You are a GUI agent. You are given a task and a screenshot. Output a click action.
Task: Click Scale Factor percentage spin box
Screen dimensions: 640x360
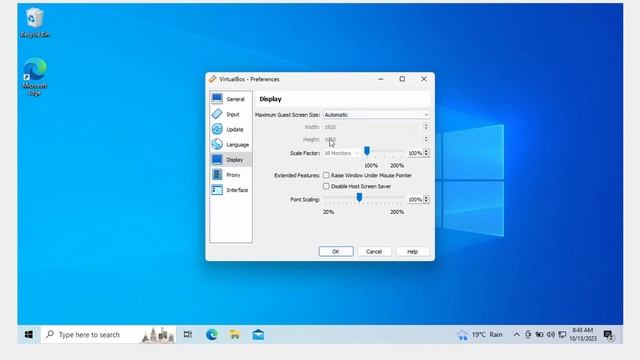point(418,153)
